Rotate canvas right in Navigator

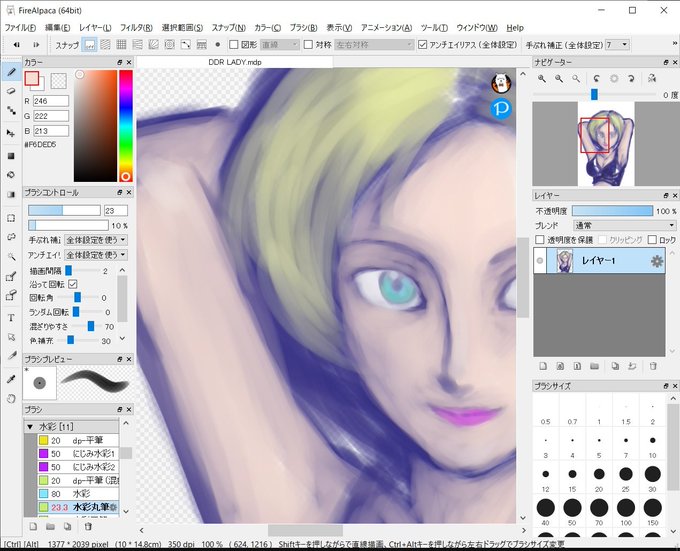point(631,78)
